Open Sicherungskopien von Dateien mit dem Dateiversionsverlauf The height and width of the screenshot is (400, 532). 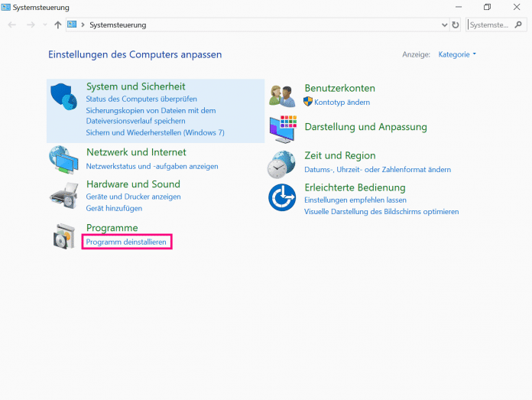coord(151,115)
